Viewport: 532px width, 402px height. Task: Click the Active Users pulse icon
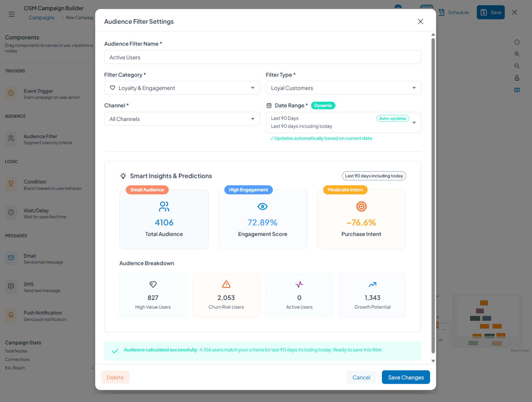pos(299,284)
